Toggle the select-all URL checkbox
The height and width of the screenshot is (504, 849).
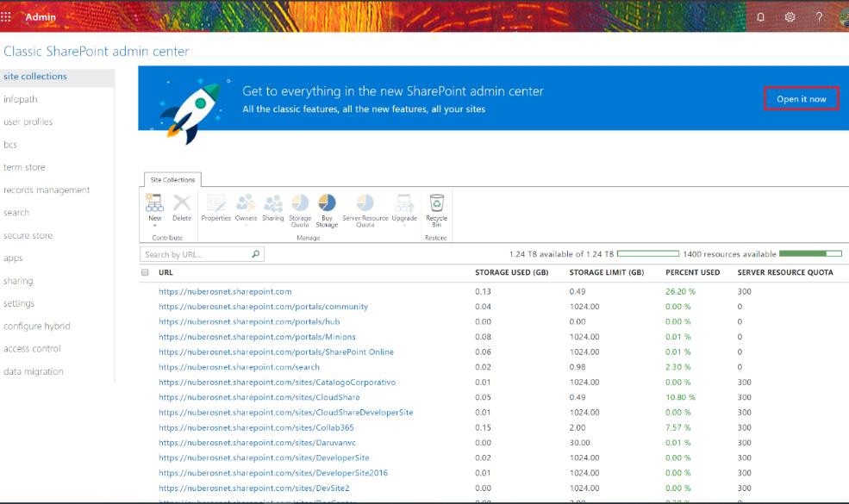(x=145, y=272)
